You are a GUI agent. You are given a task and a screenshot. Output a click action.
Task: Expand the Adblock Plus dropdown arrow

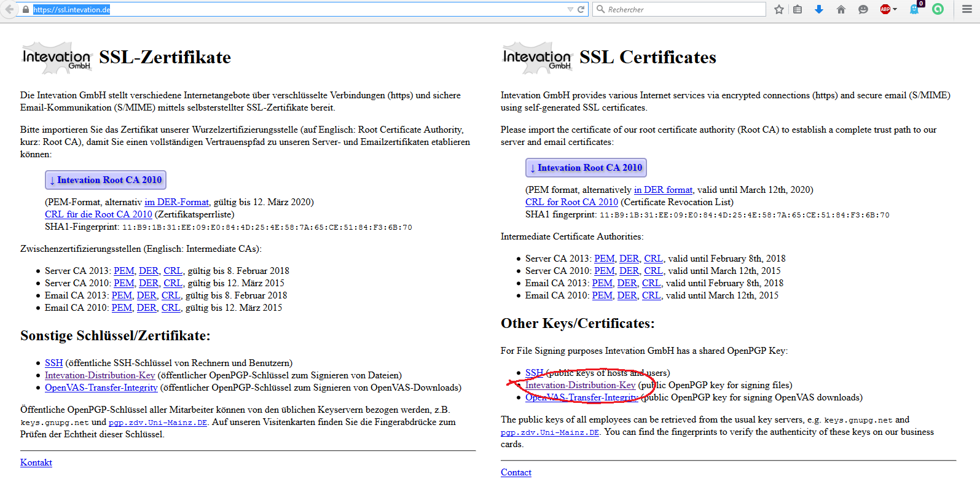click(895, 10)
